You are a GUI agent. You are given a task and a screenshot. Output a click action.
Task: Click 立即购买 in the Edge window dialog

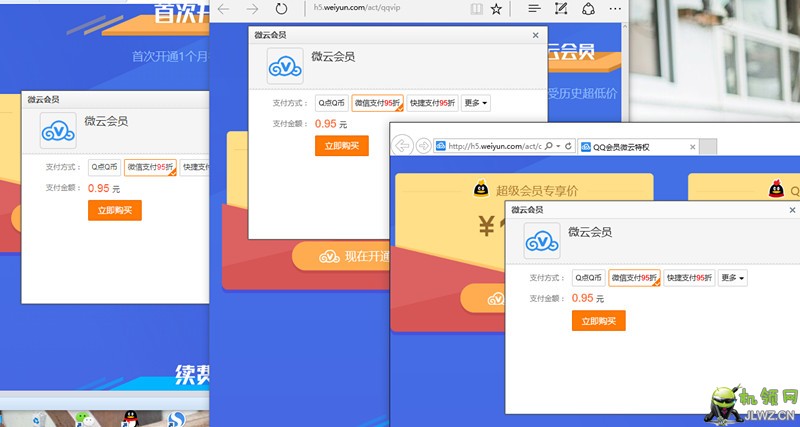coord(342,146)
